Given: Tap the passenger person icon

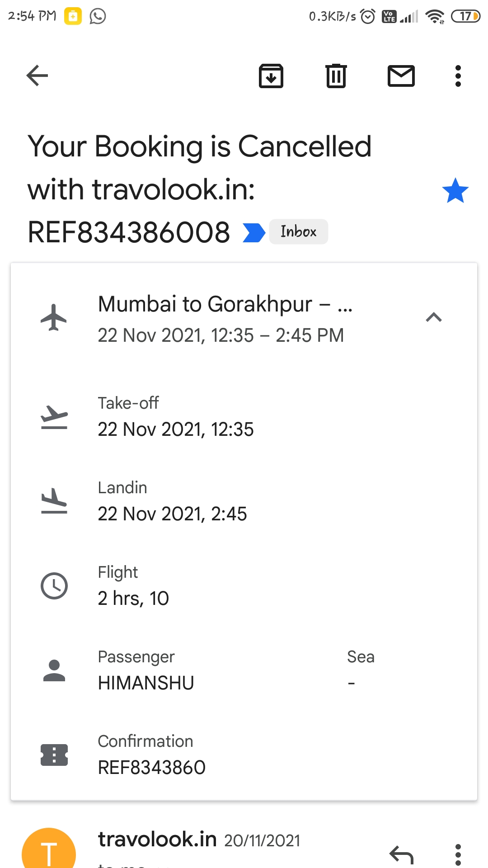Looking at the screenshot, I should (54, 670).
